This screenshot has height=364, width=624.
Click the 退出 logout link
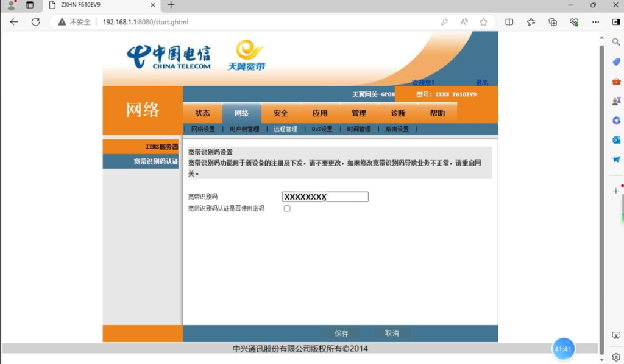(x=481, y=82)
